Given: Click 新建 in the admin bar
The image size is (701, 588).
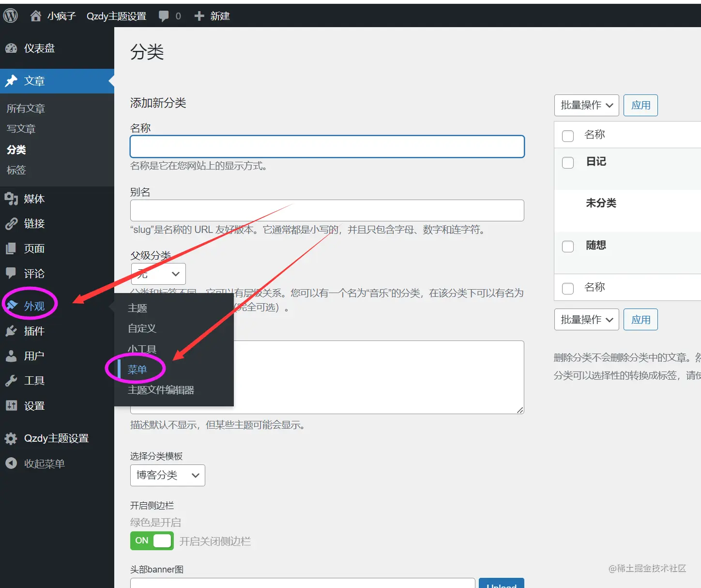Looking at the screenshot, I should (220, 16).
